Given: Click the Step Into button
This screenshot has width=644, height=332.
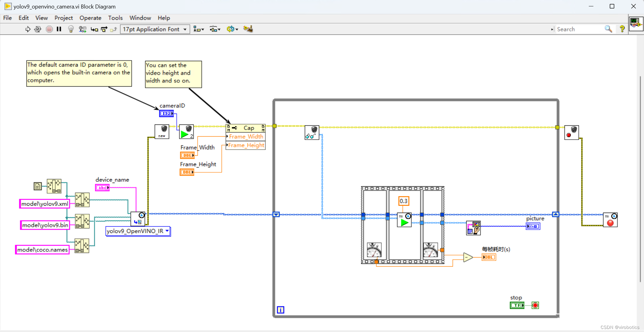Looking at the screenshot, I should (94, 29).
